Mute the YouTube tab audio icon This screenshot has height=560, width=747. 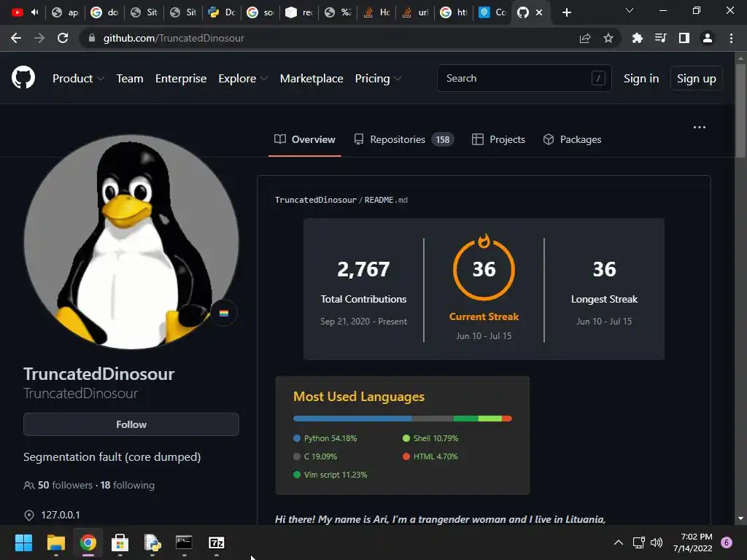pos(34,12)
